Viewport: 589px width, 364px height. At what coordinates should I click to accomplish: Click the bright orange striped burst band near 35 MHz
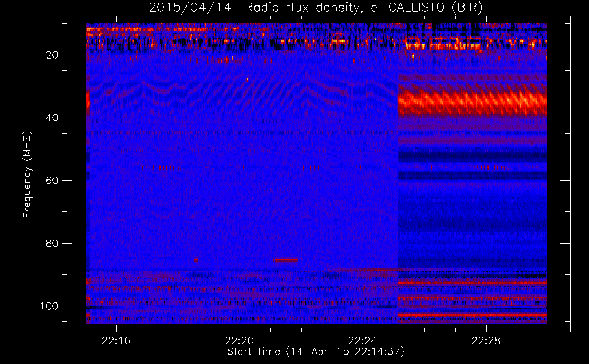pyautogui.click(x=472, y=100)
